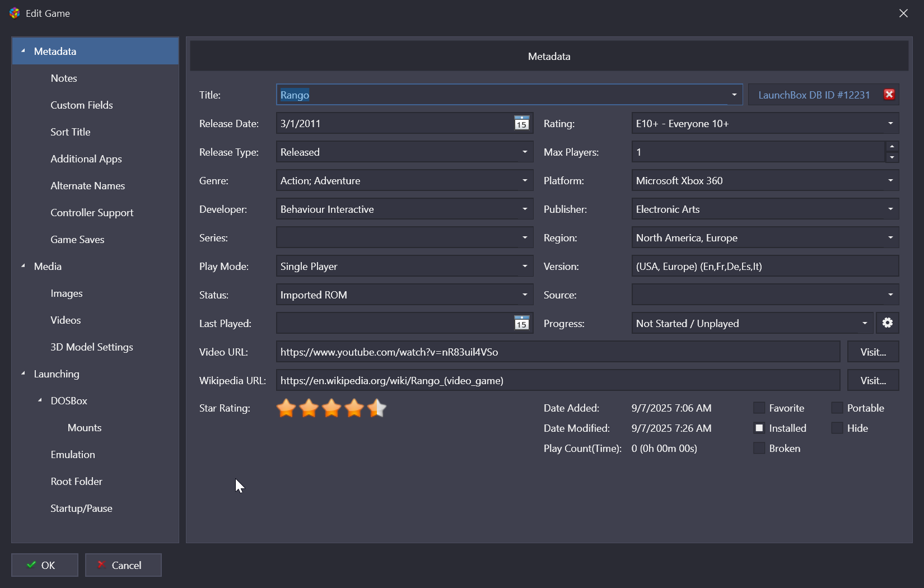924x588 pixels.
Task: Visit the Video URL
Action: click(873, 352)
